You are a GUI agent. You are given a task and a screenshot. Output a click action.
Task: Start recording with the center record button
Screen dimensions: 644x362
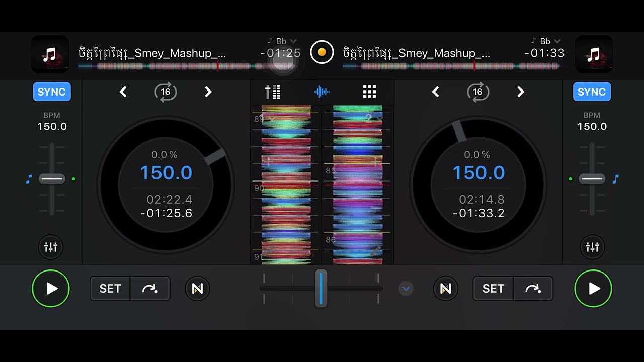pyautogui.click(x=322, y=52)
